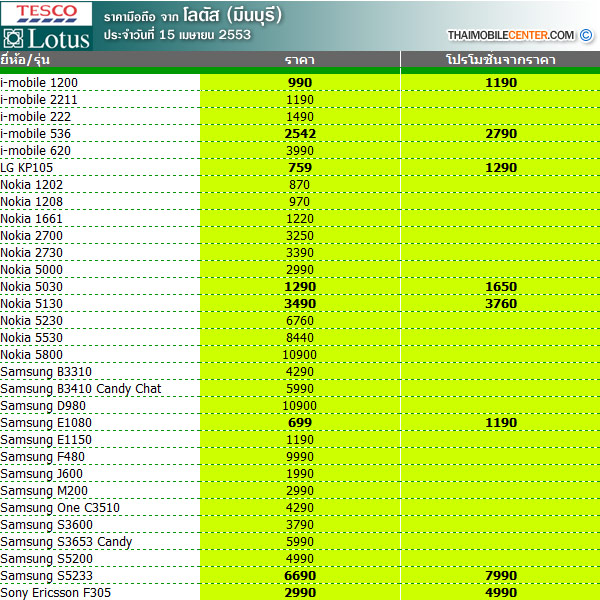Select the i-mobile 2211 row name
Viewport: 600px width, 600px height.
(x=39, y=100)
